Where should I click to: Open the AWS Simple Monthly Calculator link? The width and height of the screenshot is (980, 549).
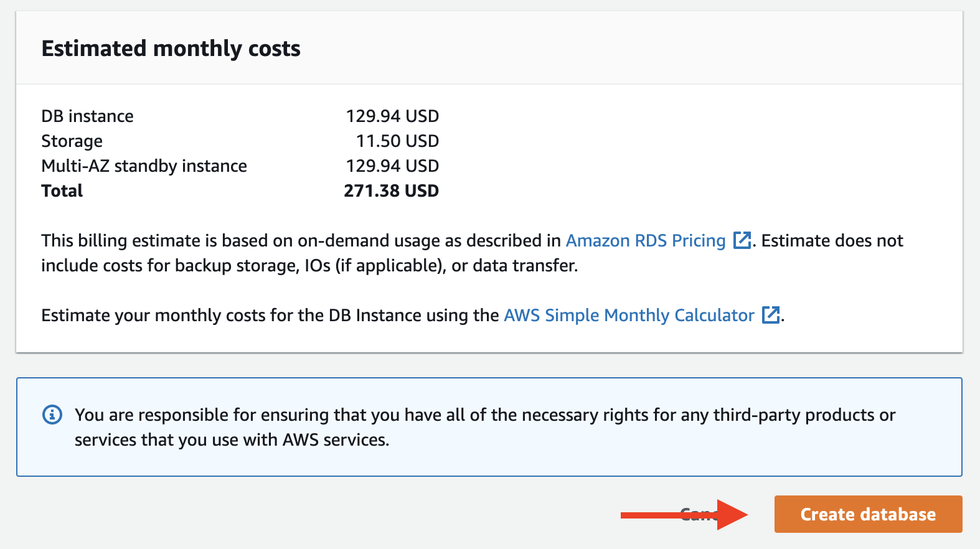(629, 315)
